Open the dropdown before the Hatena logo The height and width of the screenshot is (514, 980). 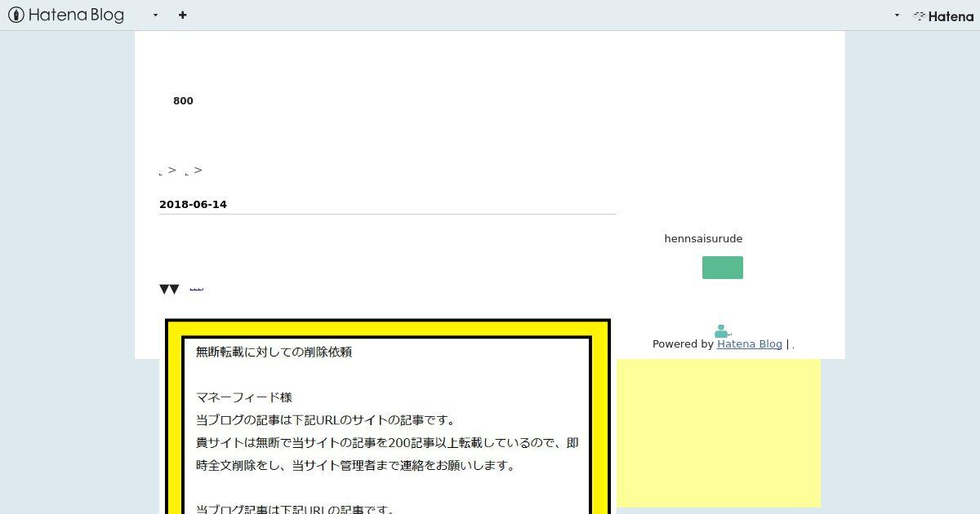click(897, 15)
